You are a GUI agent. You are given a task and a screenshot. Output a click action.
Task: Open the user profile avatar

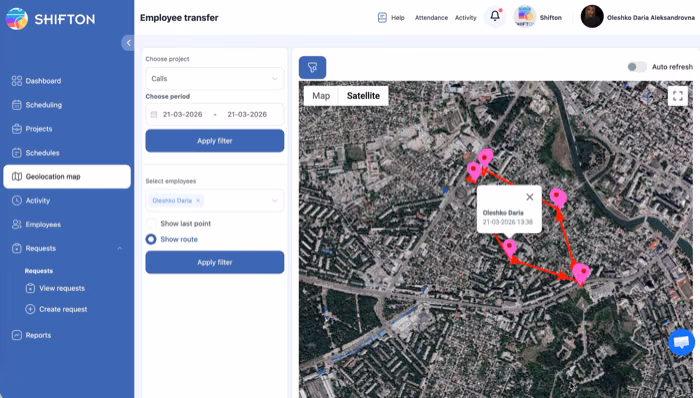[592, 17]
